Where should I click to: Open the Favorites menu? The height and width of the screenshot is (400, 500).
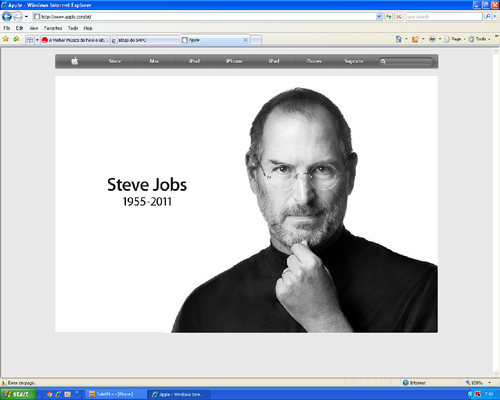(x=53, y=28)
